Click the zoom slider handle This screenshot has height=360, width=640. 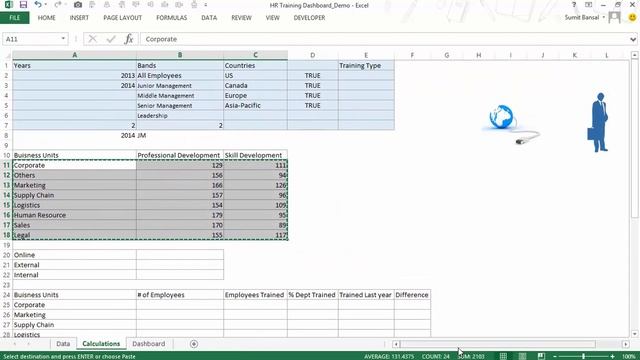click(x=583, y=356)
